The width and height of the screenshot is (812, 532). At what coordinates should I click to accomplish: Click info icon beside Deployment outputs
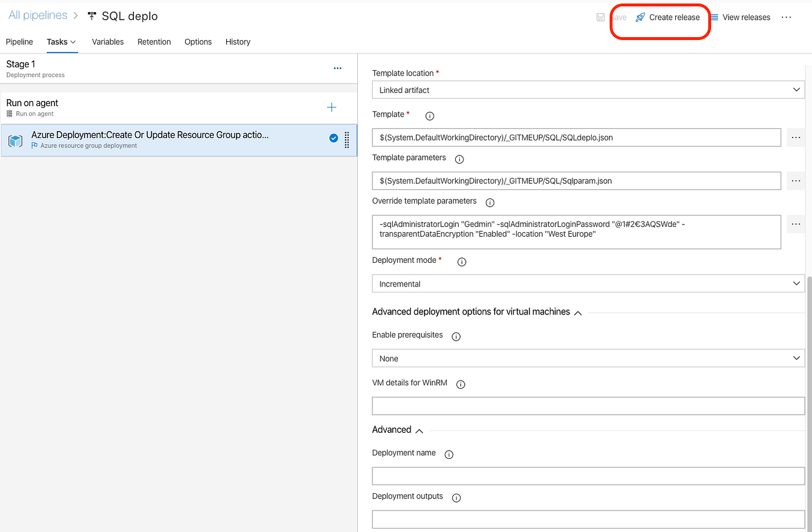click(456, 497)
